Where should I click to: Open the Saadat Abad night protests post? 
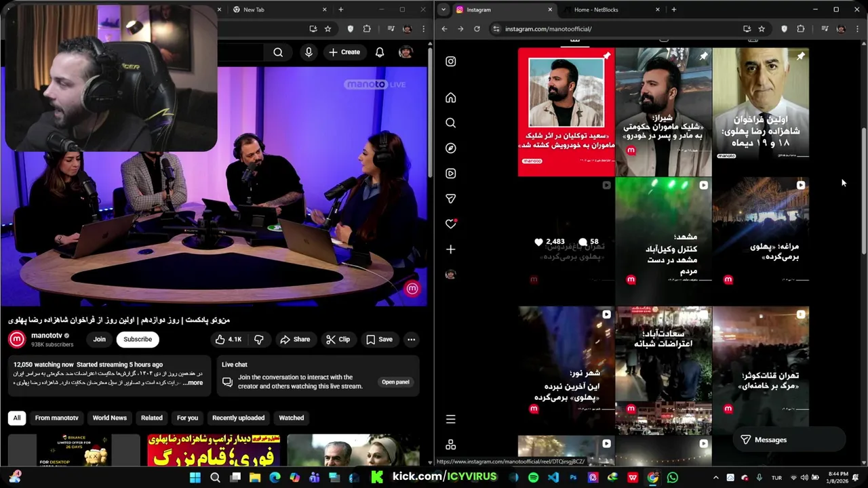click(x=663, y=370)
